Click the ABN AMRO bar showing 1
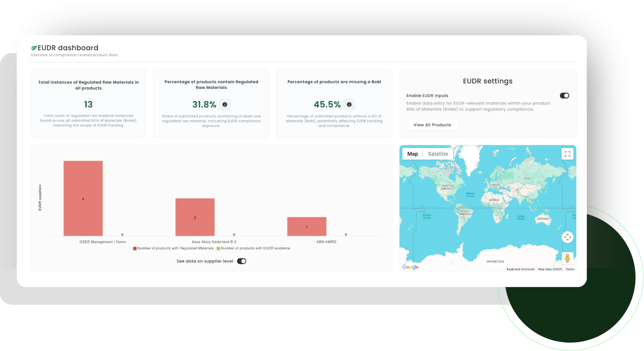Image resolution: width=644 pixels, height=351 pixels. click(307, 226)
